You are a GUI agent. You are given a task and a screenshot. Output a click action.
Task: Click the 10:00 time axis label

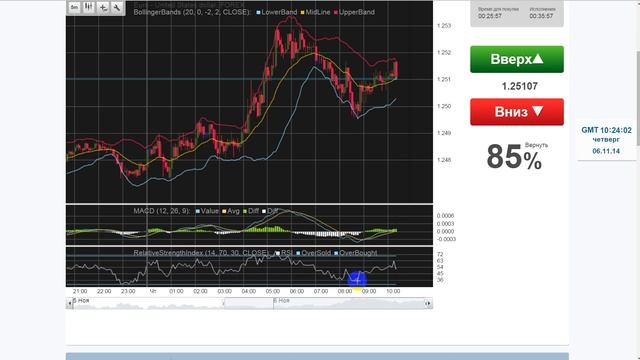point(393,291)
